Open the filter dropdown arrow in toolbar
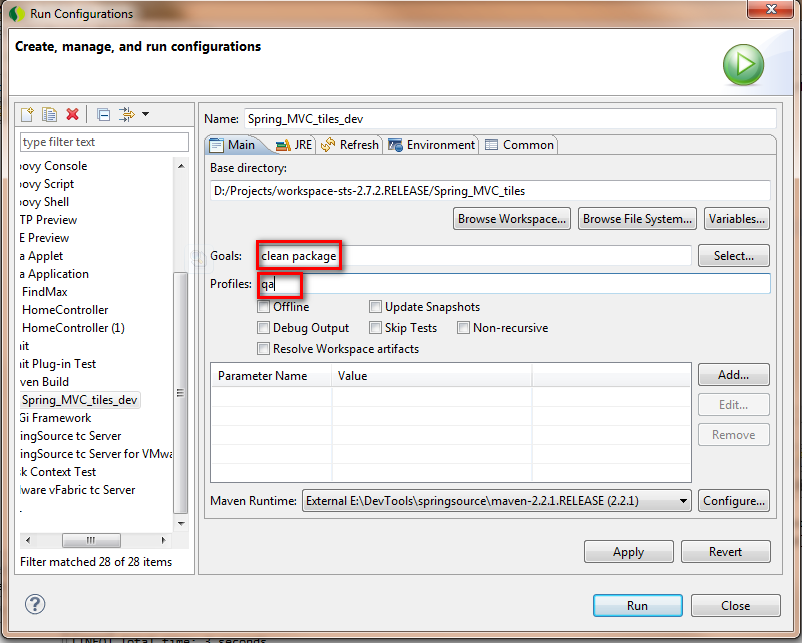 (145, 114)
